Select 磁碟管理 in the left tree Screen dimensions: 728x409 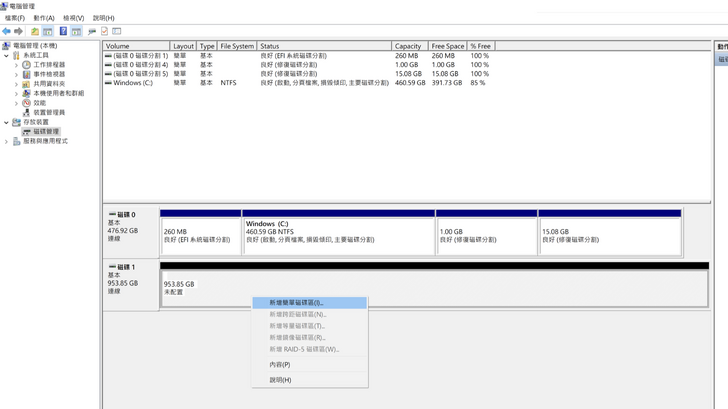[x=45, y=131]
